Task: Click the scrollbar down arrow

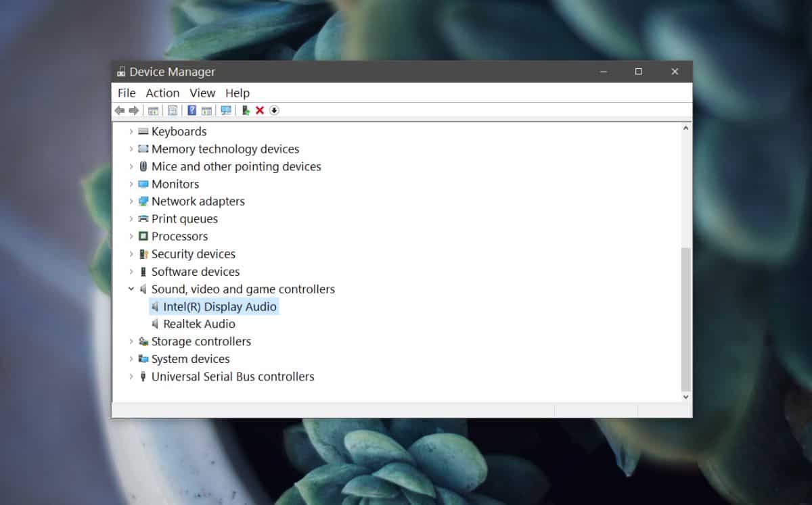Action: tap(686, 397)
